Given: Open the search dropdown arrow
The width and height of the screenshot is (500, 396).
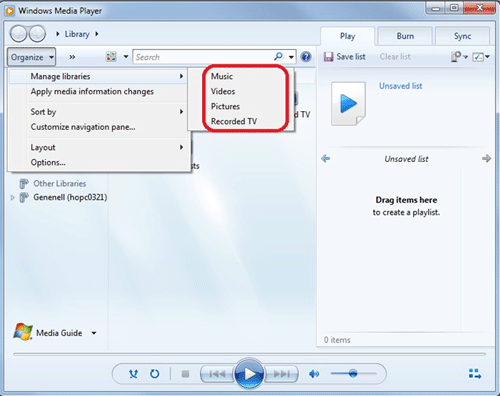Looking at the screenshot, I should [x=291, y=57].
